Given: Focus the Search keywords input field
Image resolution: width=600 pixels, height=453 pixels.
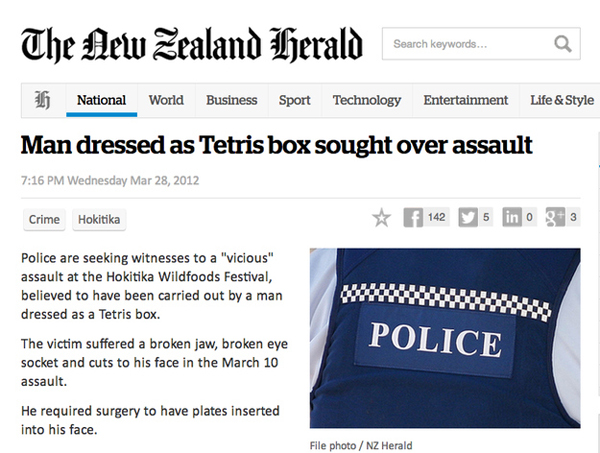Looking at the screenshot, I should click(465, 43).
